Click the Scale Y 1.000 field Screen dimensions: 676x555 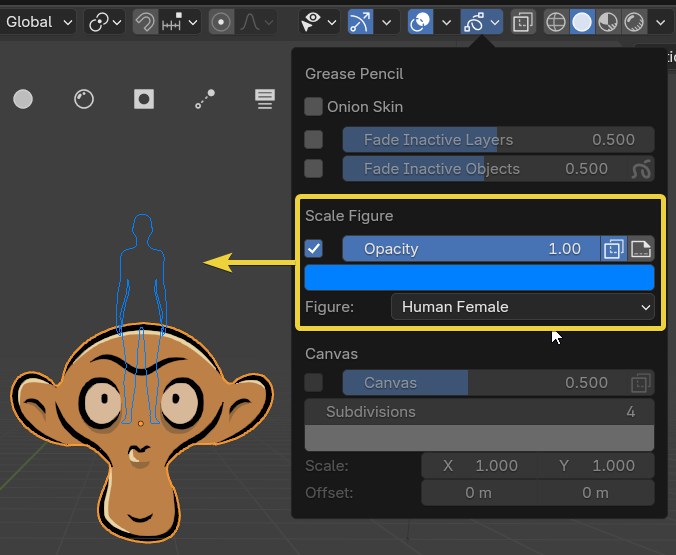tap(596, 466)
